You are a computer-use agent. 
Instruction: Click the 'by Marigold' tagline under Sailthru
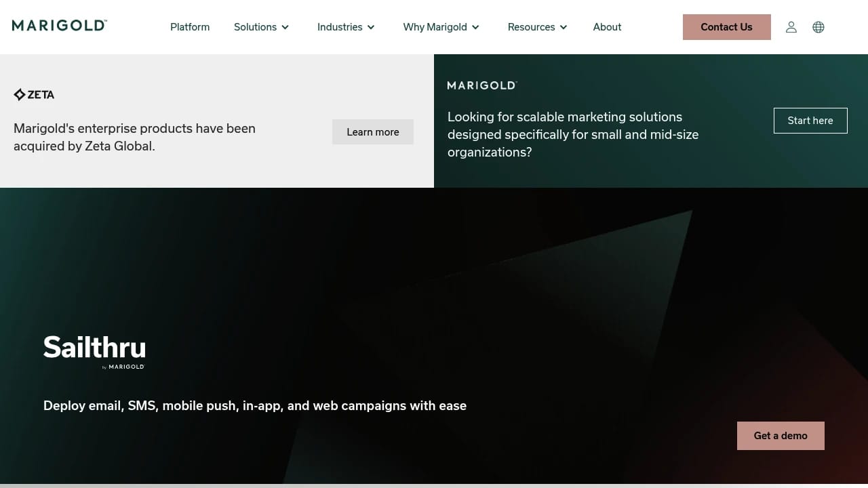(123, 367)
